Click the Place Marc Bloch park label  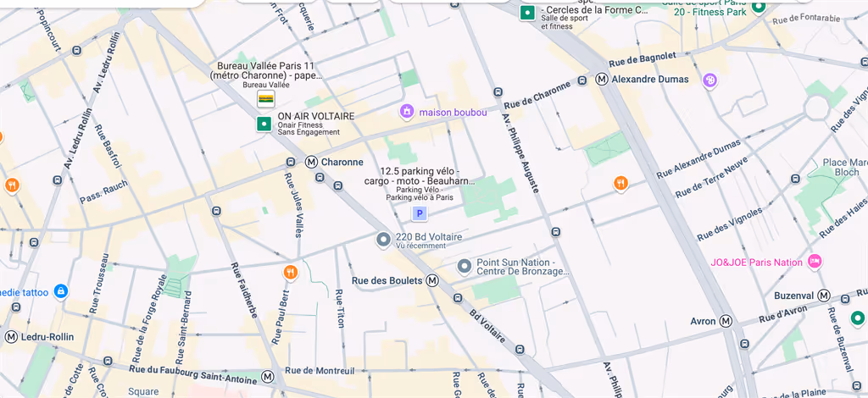pos(845,167)
